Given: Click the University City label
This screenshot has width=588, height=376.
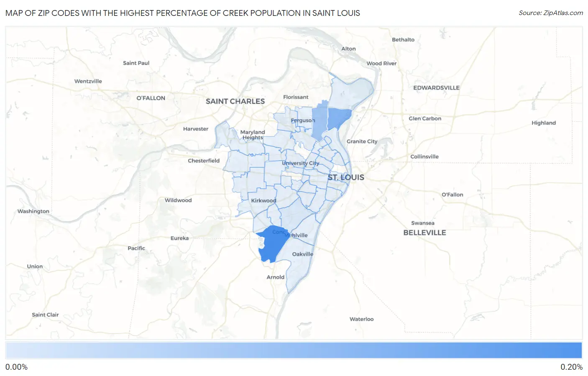Looking at the screenshot, I should point(300,163).
